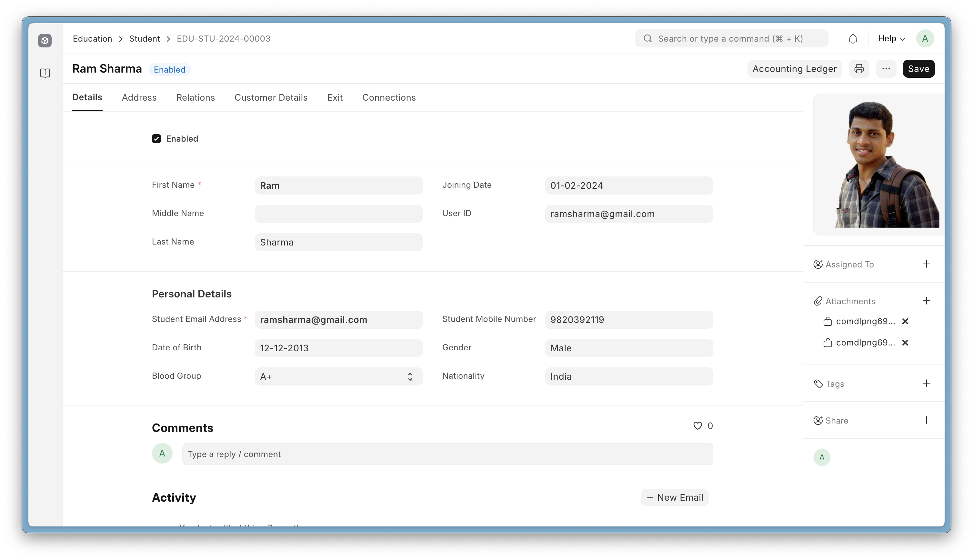The width and height of the screenshot is (973, 560).
Task: Click the Last Name field
Action: (338, 242)
